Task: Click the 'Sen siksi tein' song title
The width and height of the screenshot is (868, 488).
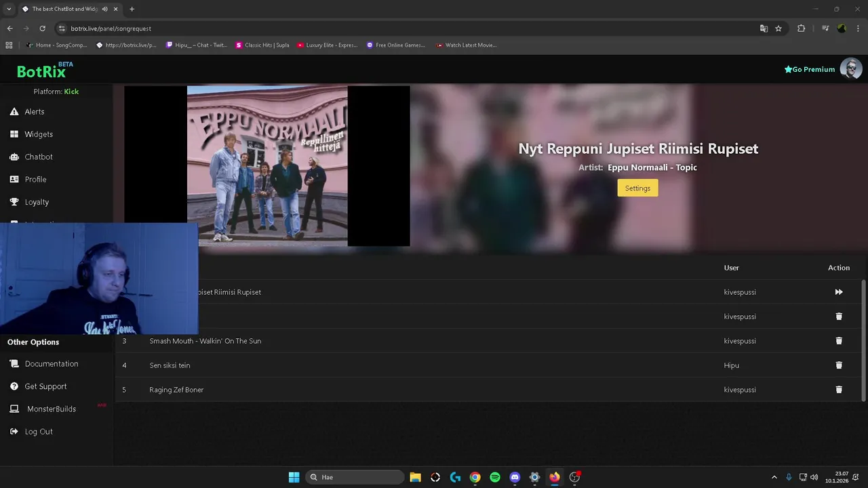Action: pos(170,365)
